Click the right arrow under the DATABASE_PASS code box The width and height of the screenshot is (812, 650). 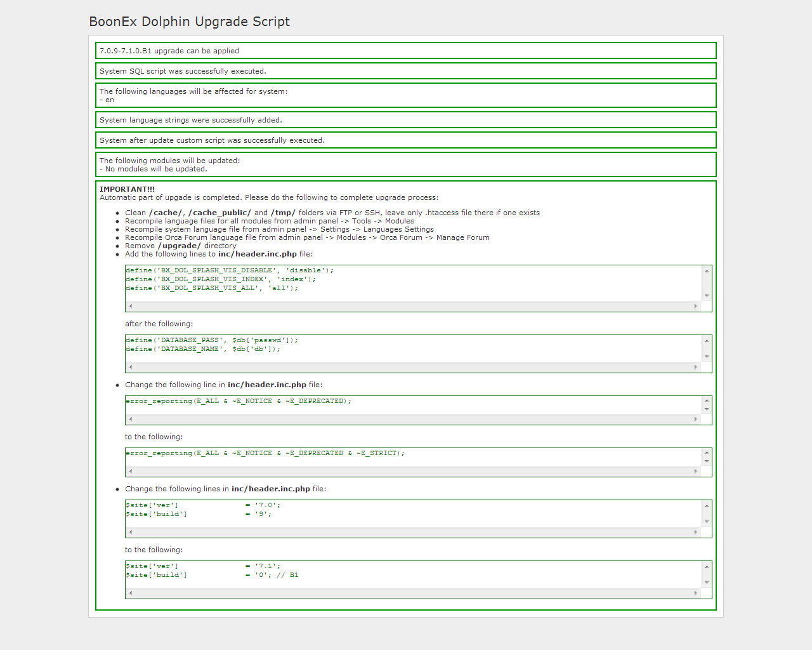tap(696, 367)
